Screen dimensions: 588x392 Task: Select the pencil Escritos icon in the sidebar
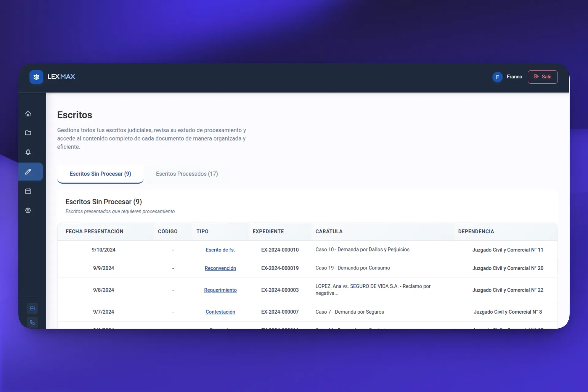(28, 171)
